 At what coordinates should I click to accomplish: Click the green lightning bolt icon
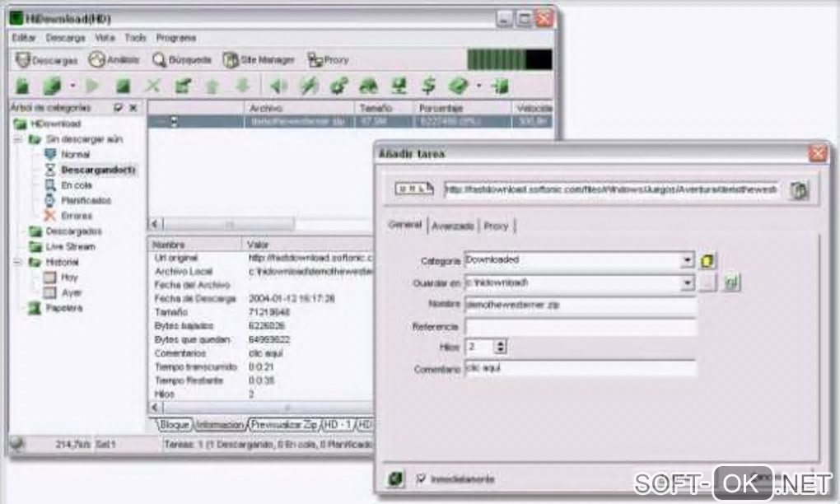tap(309, 86)
